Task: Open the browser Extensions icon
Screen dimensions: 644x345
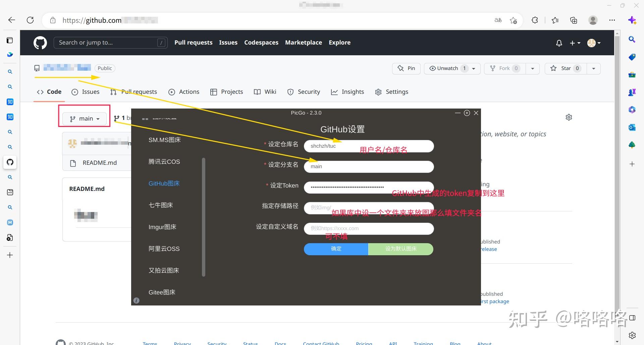Action: pyautogui.click(x=535, y=20)
